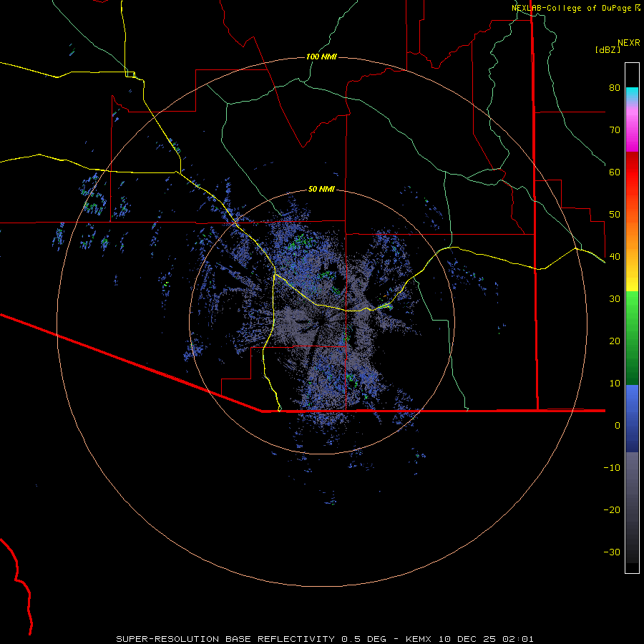The image size is (644, 644).
Task: Pick the cyan segment atop the color bar
Action: (x=632, y=94)
